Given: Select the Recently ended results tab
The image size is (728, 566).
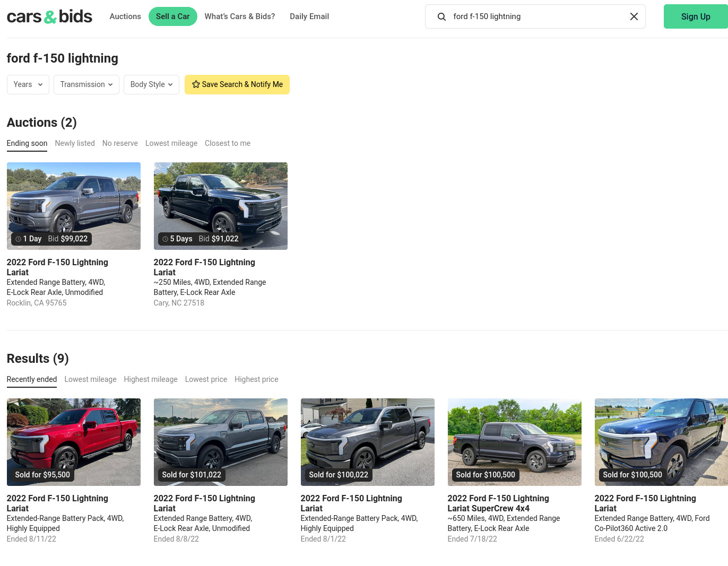Looking at the screenshot, I should [x=32, y=379].
